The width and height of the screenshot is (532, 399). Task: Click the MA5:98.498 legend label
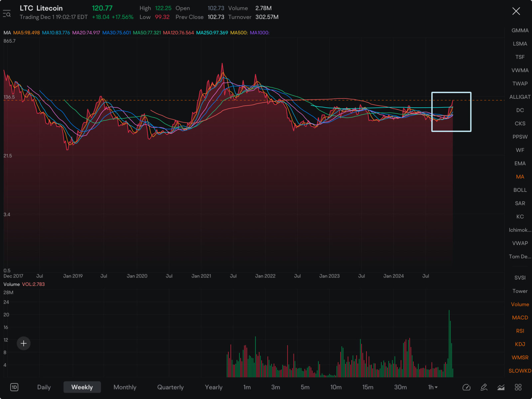pyautogui.click(x=26, y=33)
